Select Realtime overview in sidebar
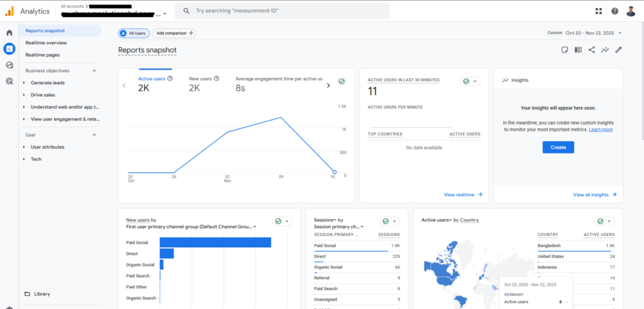Screen dimensions: 644x309 tap(46, 43)
